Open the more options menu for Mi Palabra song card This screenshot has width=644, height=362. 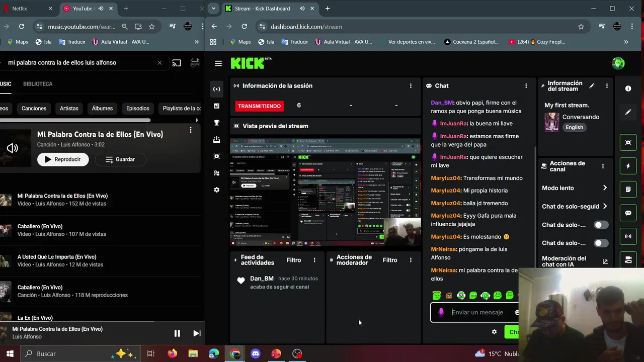click(x=190, y=130)
